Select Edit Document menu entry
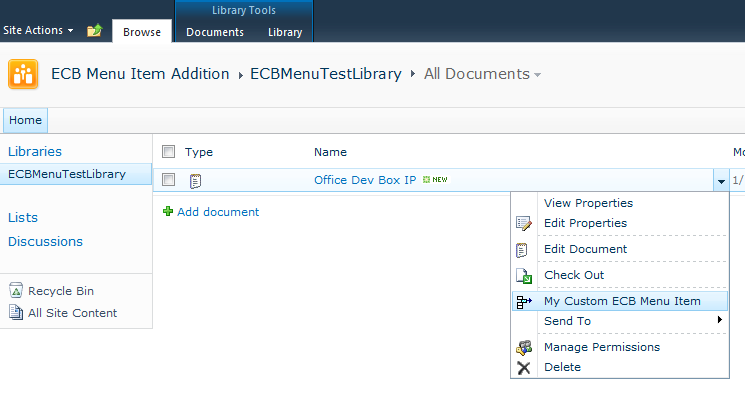 pos(585,249)
